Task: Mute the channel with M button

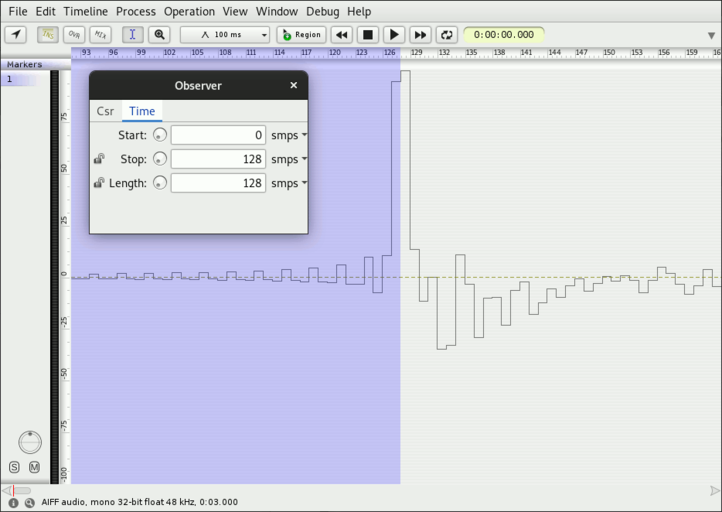Action: tap(34, 467)
